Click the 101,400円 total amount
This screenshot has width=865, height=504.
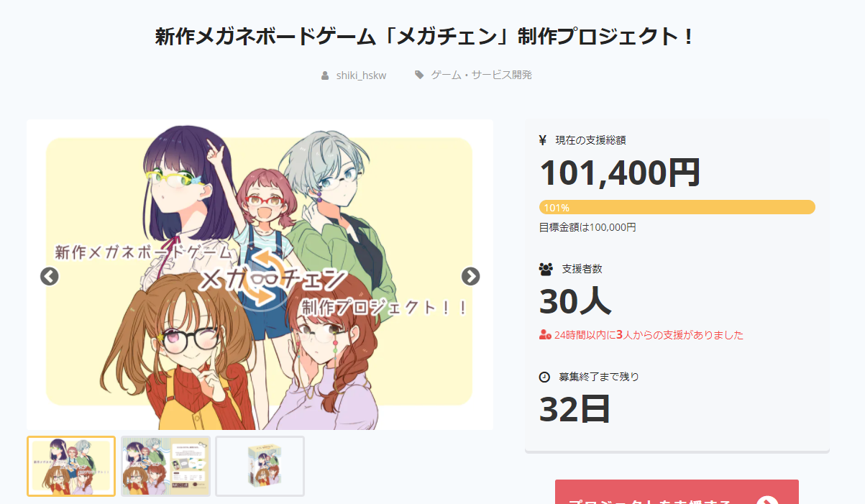[620, 173]
